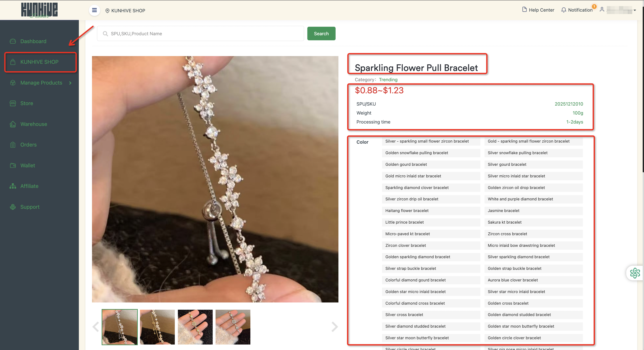Open the Notification bell
This screenshot has width=644, height=350.
click(563, 10)
